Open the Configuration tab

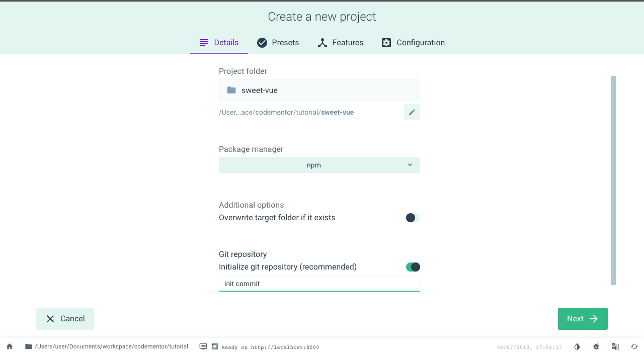click(413, 43)
